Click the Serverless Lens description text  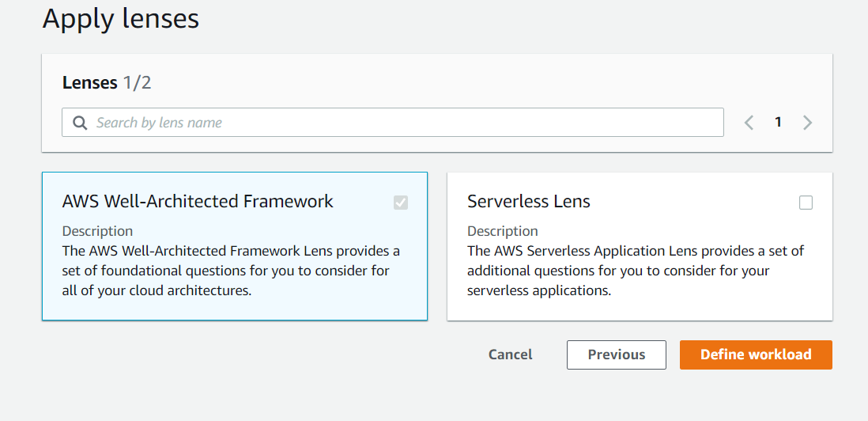point(636,271)
